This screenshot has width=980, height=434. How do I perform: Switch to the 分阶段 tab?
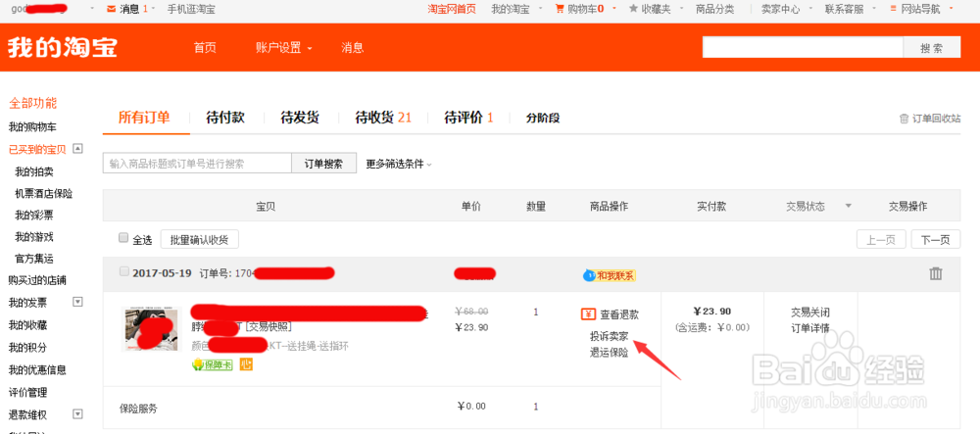[543, 118]
